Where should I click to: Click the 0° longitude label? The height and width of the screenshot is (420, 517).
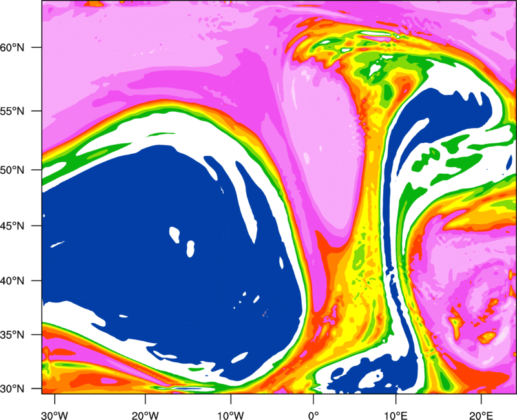pyautogui.click(x=313, y=415)
